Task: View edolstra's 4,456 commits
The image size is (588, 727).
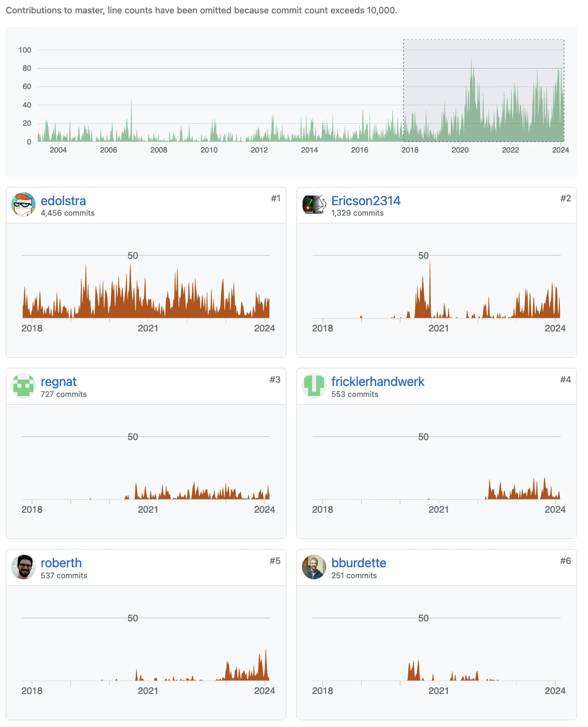Action: (67, 213)
